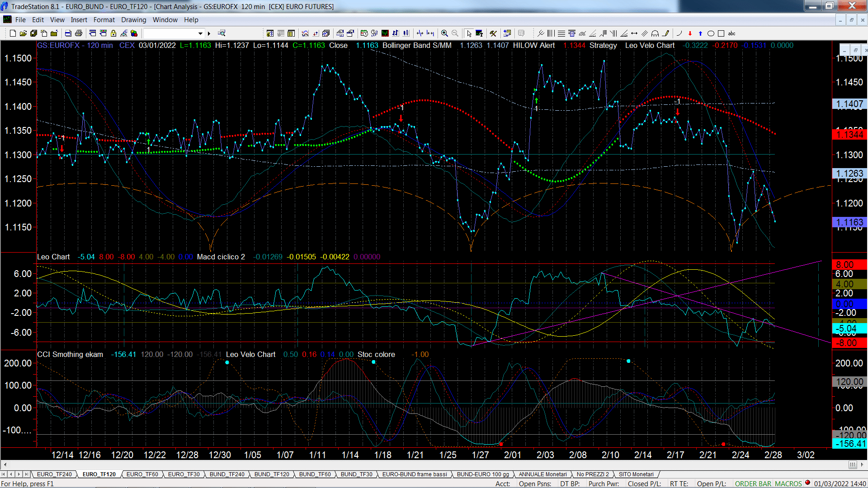Click the decrease bar spacing icon
This screenshot has width=868, height=488.
420,33
